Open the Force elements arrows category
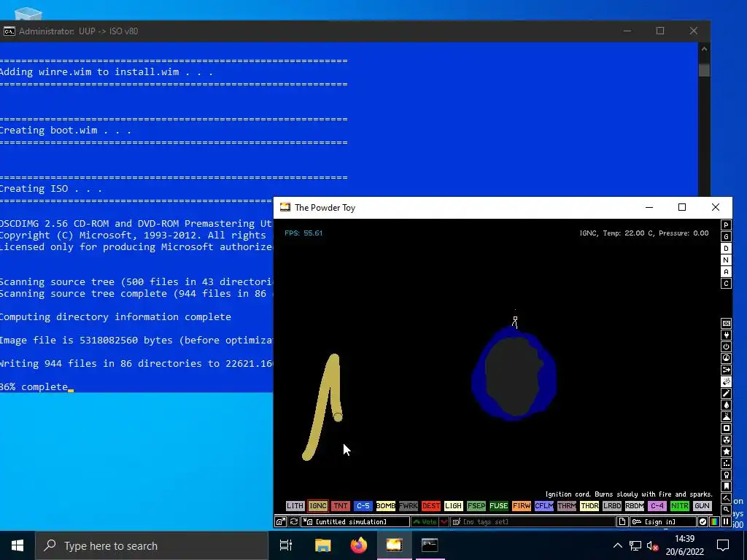 (726, 370)
